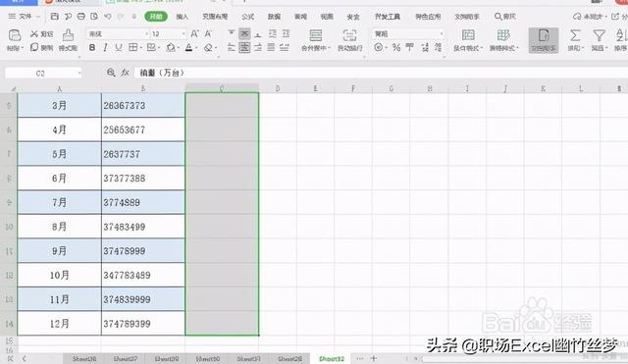Click the fx insert function icon

(x=125, y=73)
